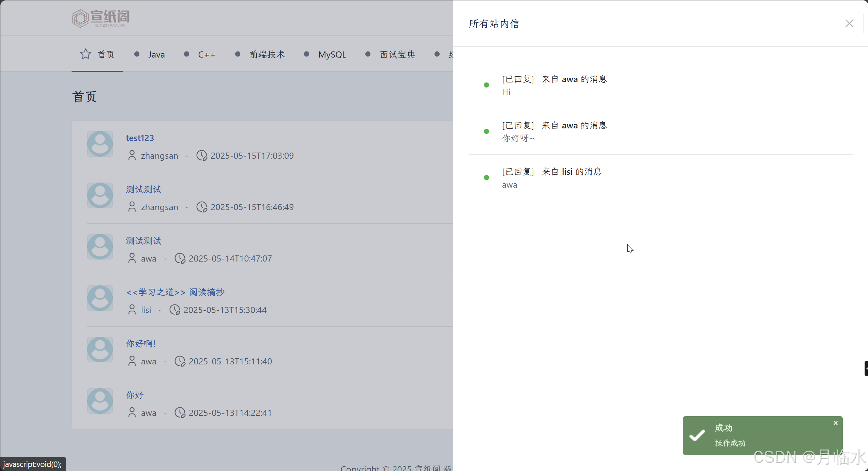Go to the 前端技术 tab
This screenshot has height=471, width=868.
pos(267,54)
